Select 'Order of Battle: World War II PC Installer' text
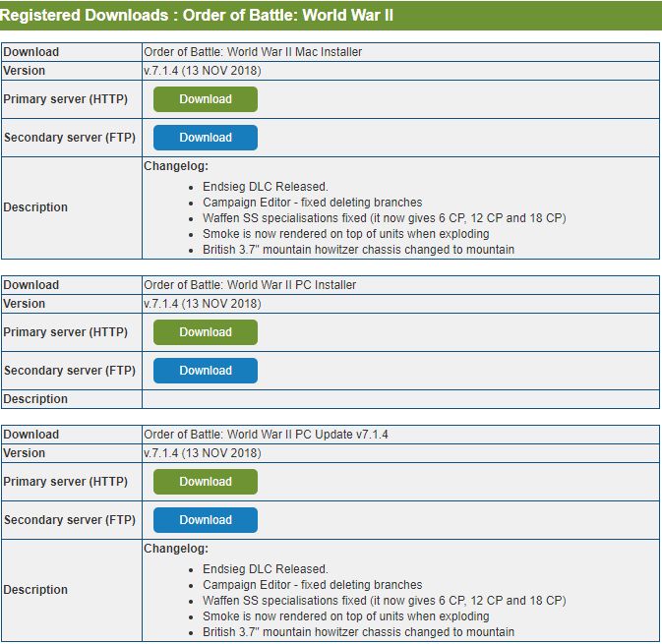Image resolution: width=662 pixels, height=644 pixels. pos(250,285)
